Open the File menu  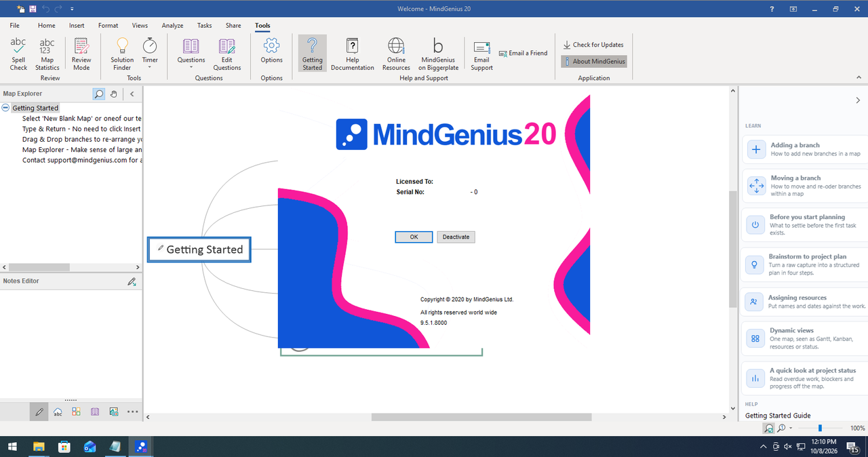14,26
